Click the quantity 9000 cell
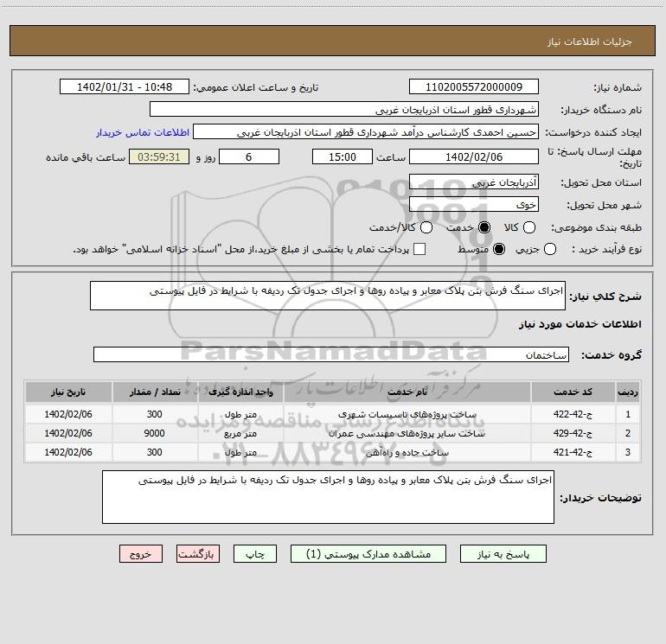The image size is (666, 644). point(155,433)
